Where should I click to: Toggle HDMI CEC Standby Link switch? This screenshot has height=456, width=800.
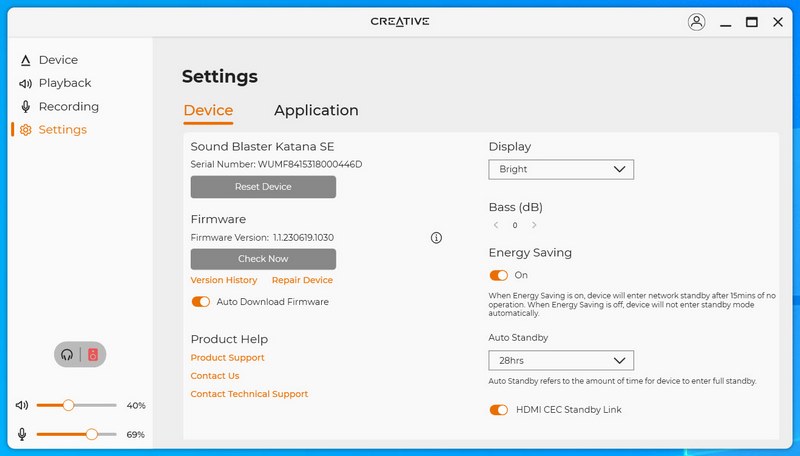(498, 410)
